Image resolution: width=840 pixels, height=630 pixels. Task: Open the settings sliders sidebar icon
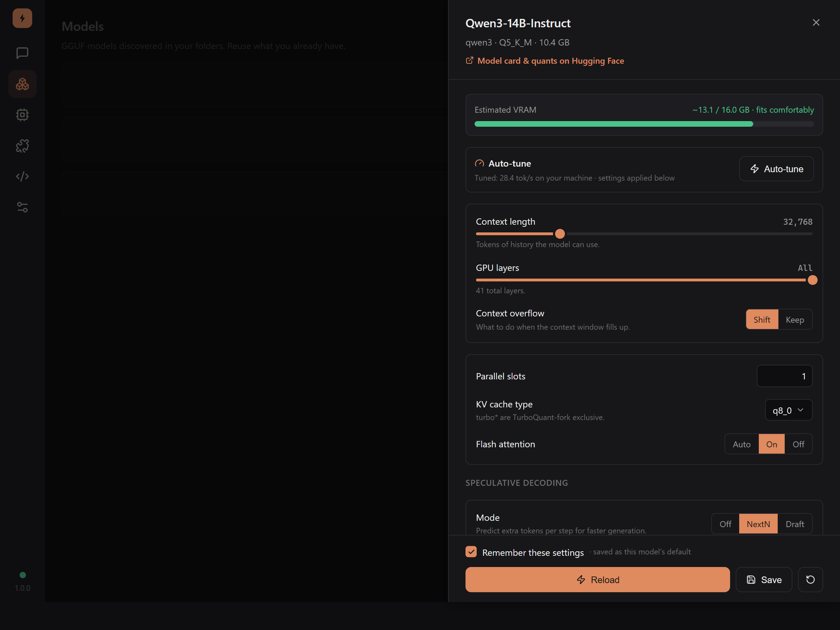point(22,207)
